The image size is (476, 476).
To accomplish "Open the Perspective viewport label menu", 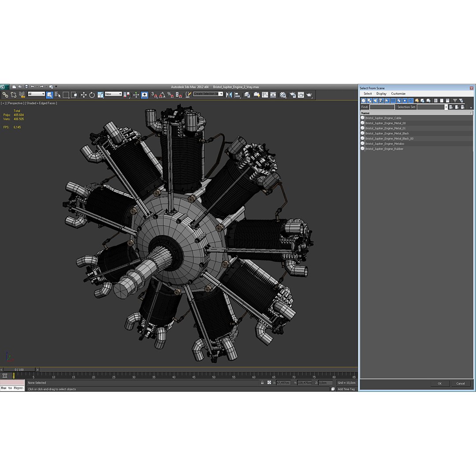I will pos(15,103).
